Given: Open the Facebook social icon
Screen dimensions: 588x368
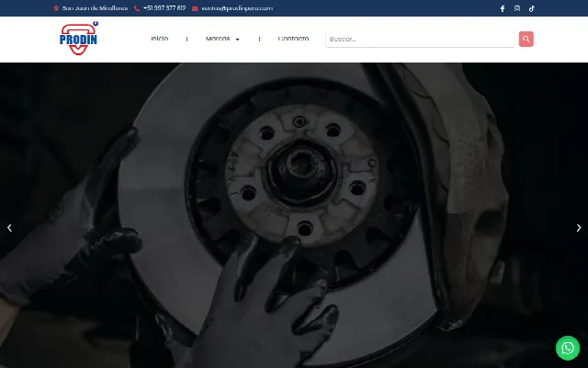Looking at the screenshot, I should [503, 8].
